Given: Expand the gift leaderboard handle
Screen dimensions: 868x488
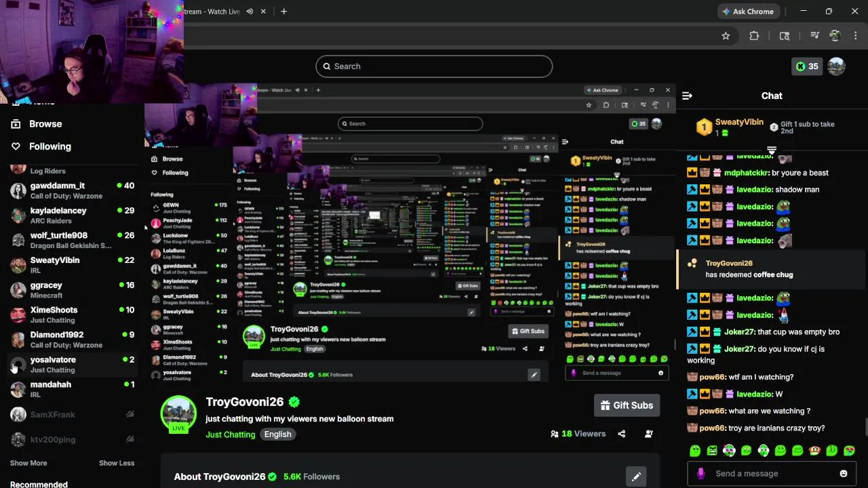Looking at the screenshot, I should point(772,150).
